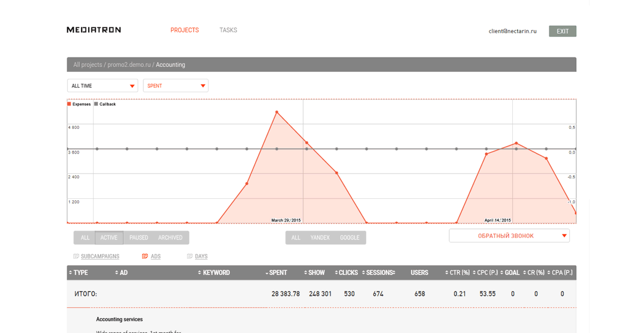
Task: Click the total users value 658
Action: coord(420,294)
